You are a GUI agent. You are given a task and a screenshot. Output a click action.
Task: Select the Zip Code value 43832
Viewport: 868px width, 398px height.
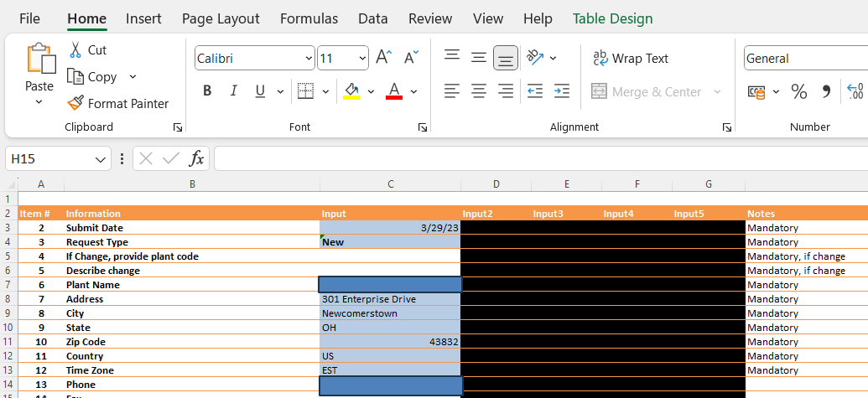[390, 342]
